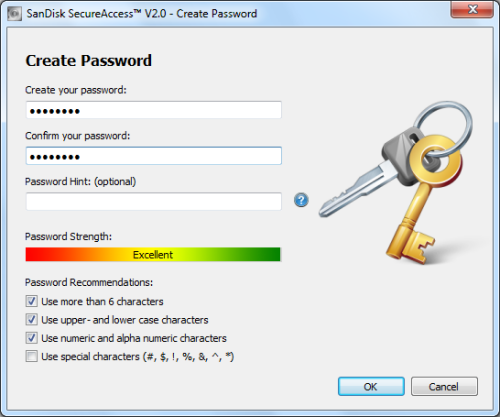Click the Excellent password strength bar
This screenshot has height=417, width=500.
(x=153, y=254)
